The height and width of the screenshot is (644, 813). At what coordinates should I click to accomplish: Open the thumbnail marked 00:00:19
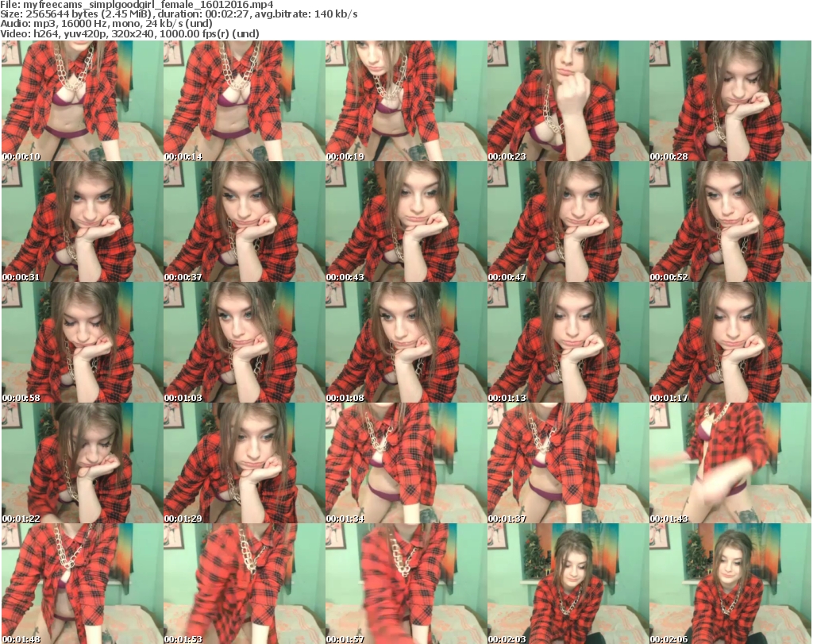[405, 102]
